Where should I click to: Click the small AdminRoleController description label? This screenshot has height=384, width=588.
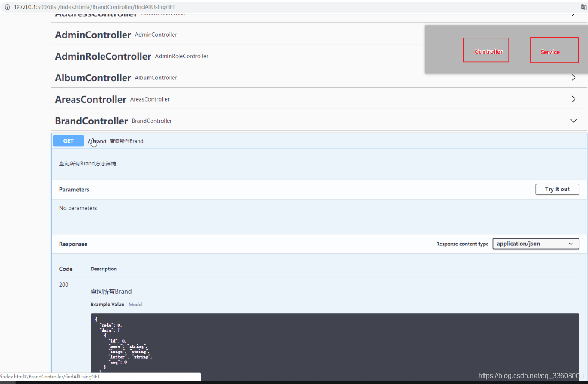pos(182,56)
